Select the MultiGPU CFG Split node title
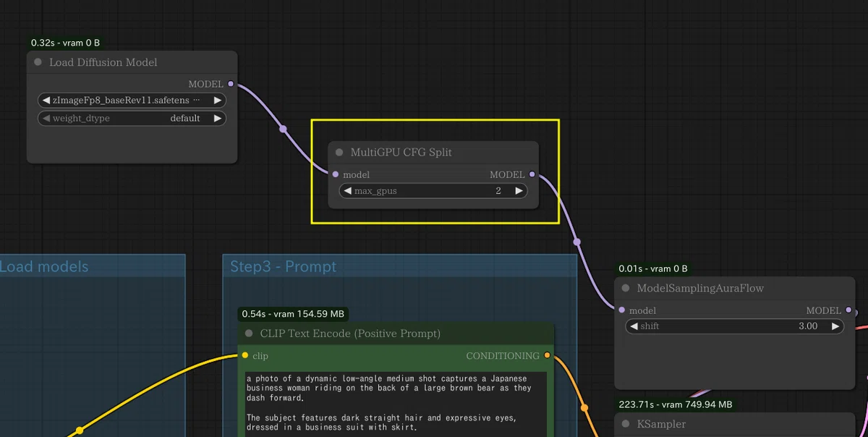 (401, 153)
